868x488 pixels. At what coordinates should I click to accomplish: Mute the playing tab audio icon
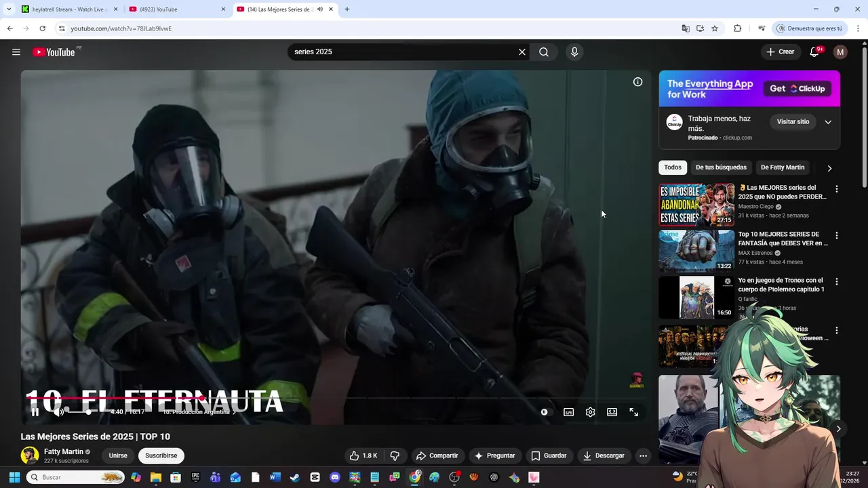[x=320, y=9]
